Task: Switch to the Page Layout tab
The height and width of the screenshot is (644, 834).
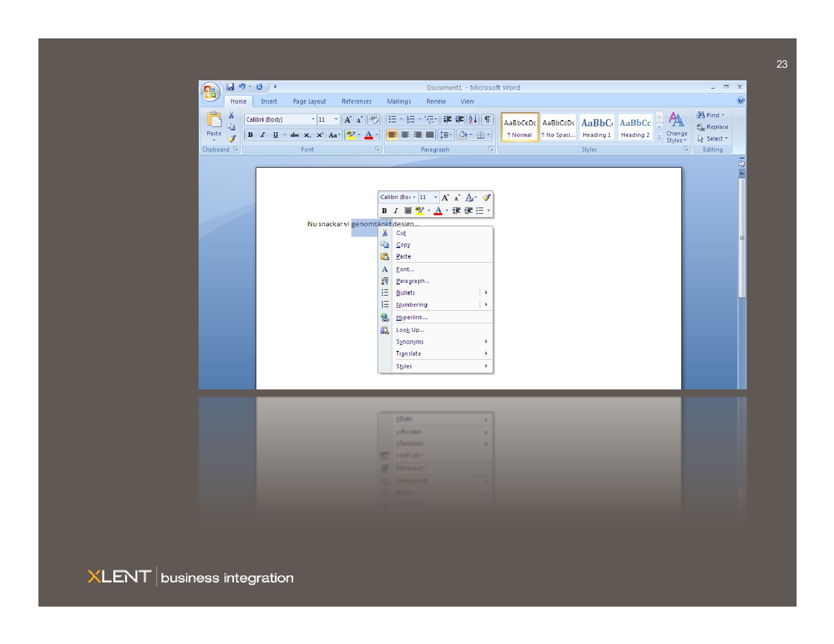Action: [309, 102]
